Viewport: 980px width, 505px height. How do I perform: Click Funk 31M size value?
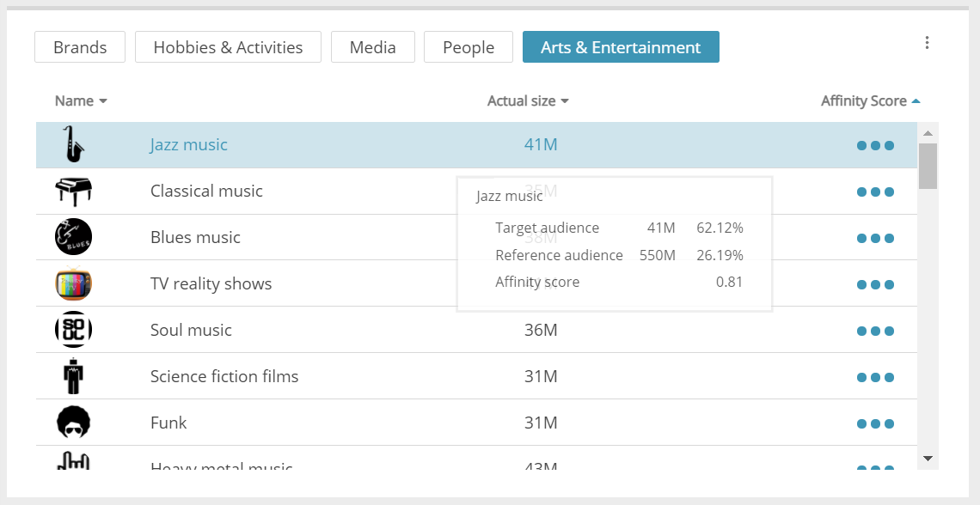pos(541,423)
